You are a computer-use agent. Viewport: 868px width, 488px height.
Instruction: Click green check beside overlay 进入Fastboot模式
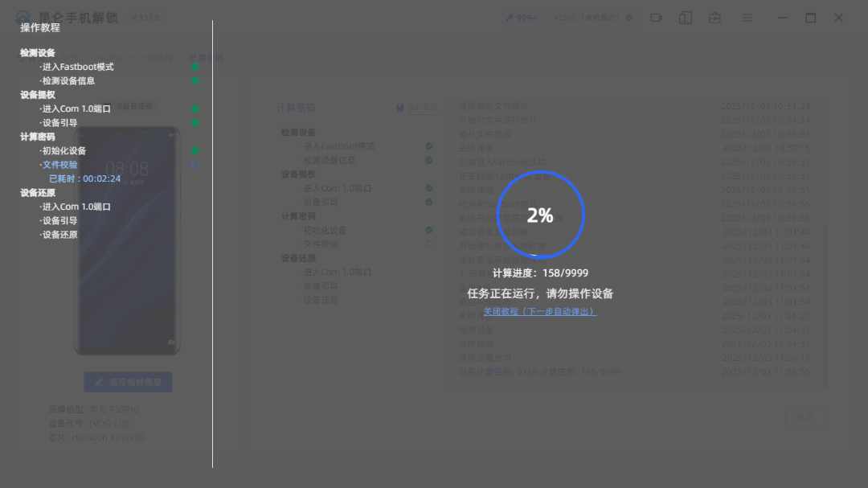point(195,67)
